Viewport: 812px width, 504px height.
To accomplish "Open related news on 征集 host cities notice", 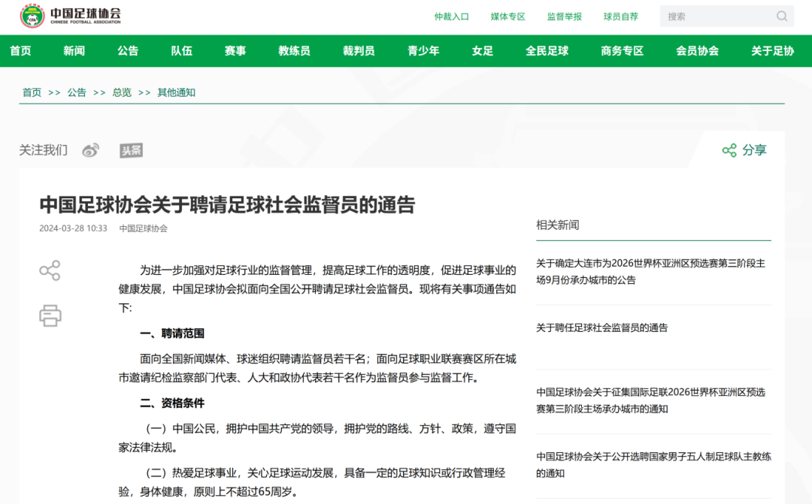I will click(650, 400).
